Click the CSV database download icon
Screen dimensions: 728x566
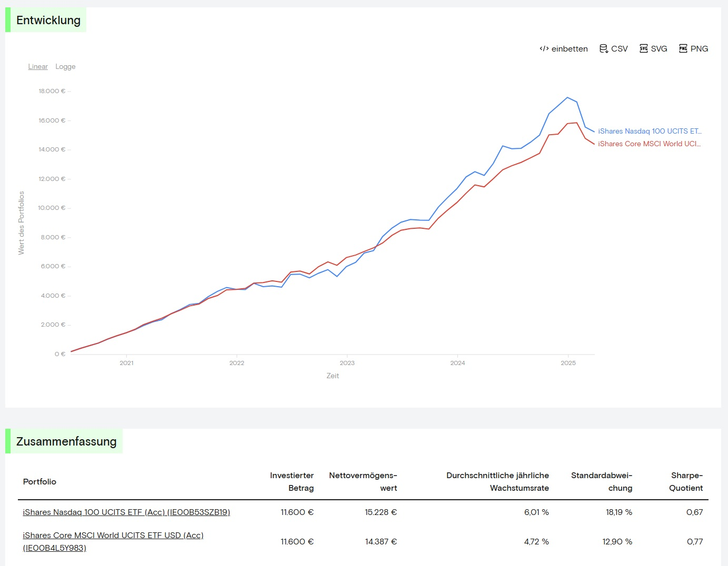click(604, 48)
